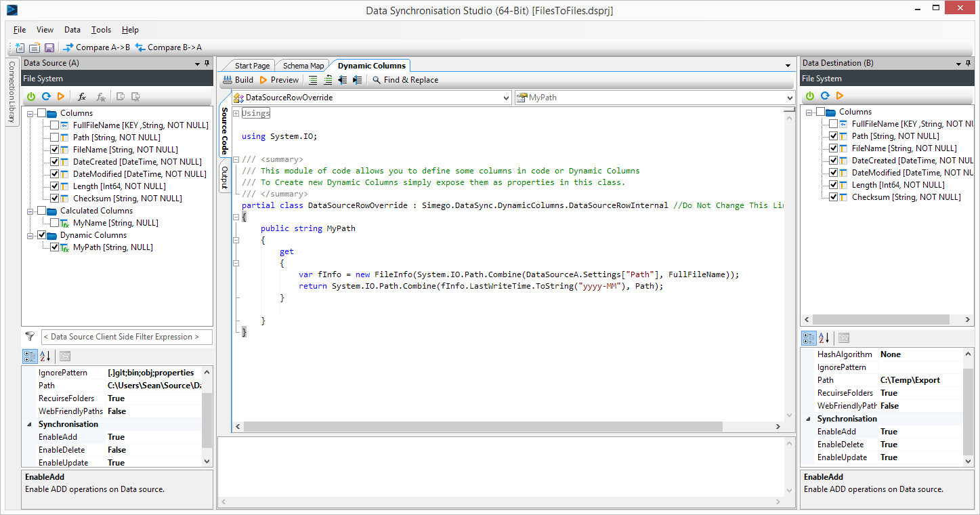Image resolution: width=980 pixels, height=515 pixels.
Task: Open the Help menu
Action: coord(130,30)
